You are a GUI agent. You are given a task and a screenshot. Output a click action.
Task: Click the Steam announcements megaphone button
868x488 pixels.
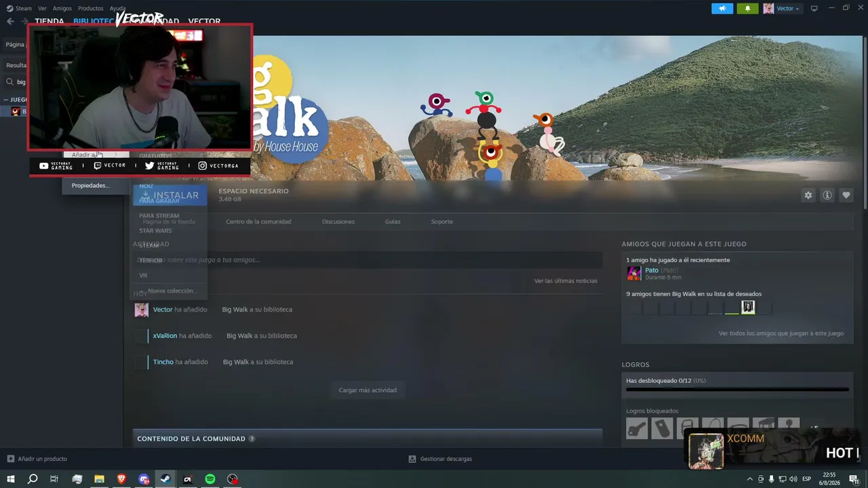(x=722, y=8)
